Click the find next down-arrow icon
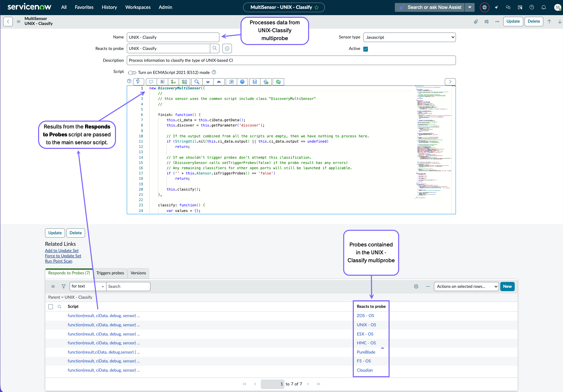The width and height of the screenshot is (563, 392). 208,82
